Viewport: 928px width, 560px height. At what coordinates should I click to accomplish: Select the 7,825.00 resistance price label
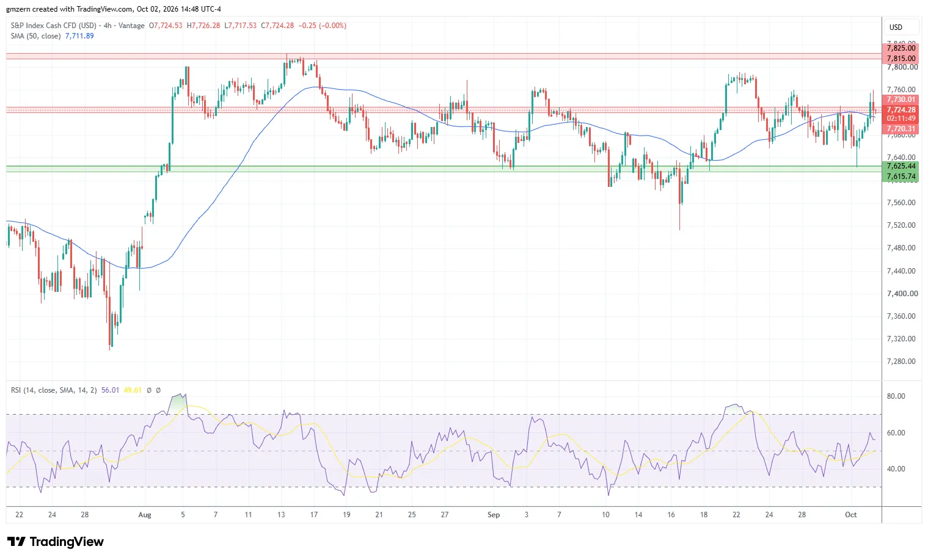901,48
